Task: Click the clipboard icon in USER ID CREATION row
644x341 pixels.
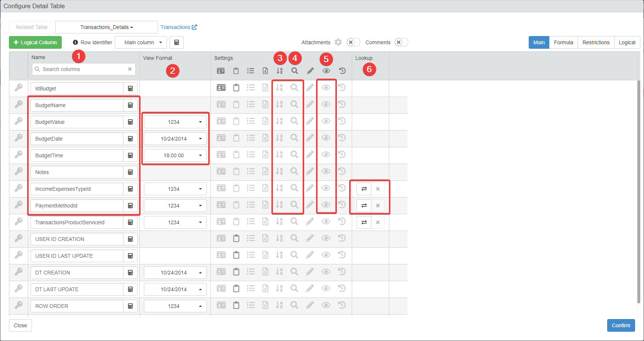Action: coord(236,238)
